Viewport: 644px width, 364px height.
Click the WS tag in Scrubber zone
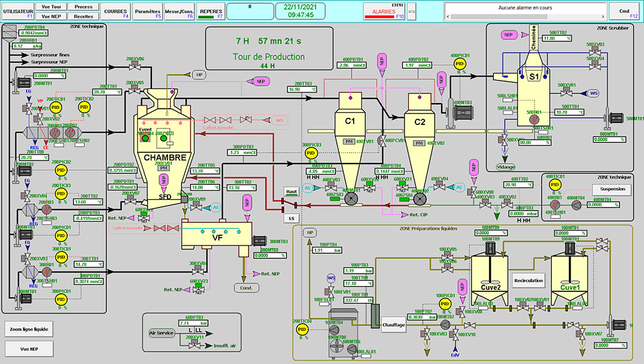tap(594, 93)
